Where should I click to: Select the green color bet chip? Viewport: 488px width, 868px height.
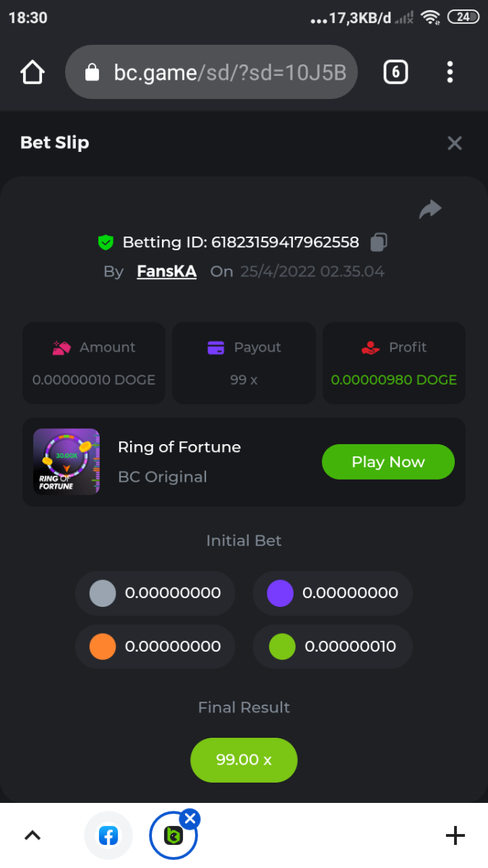coord(282,646)
